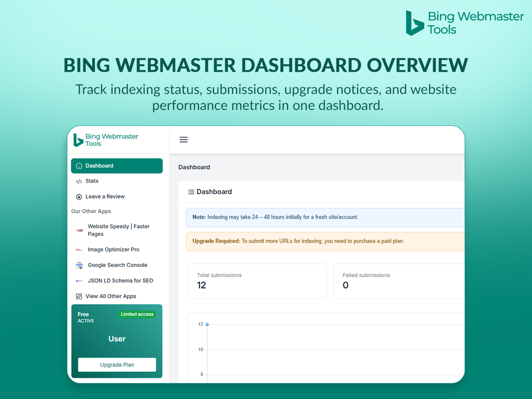The width and height of the screenshot is (532, 399).
Task: Click the list icon beside Dashboard heading
Action: (x=191, y=192)
